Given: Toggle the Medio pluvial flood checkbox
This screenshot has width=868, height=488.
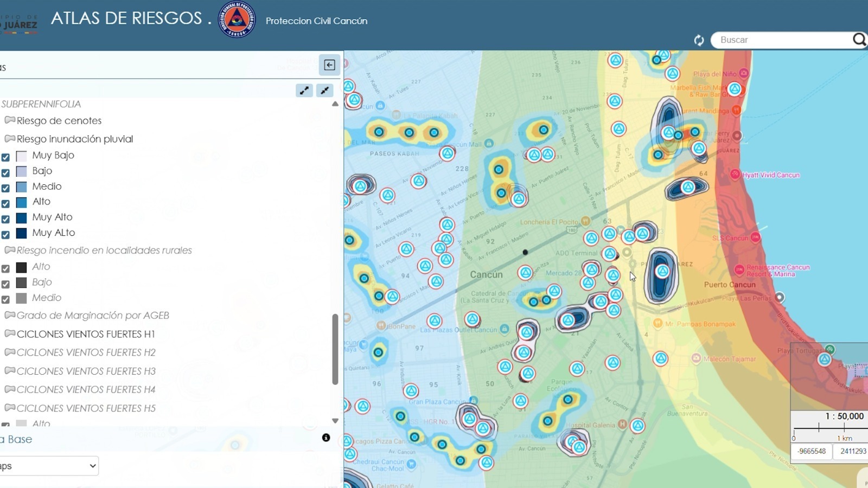Looking at the screenshot, I should (x=5, y=188).
